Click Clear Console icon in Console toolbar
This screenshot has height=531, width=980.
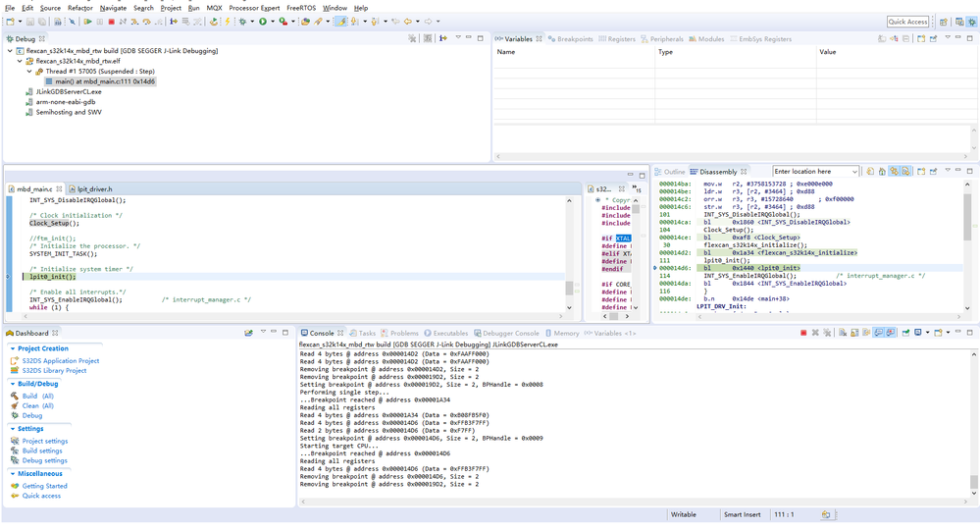(843, 333)
